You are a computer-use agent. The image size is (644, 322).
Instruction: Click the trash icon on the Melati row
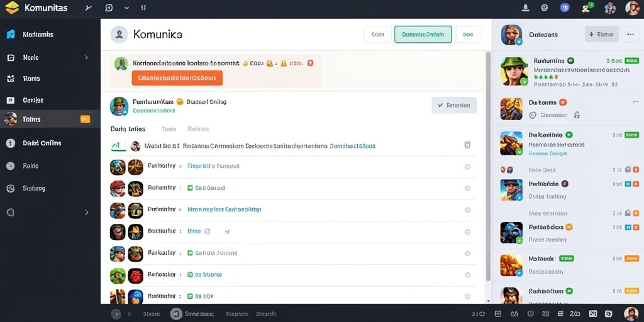tap(467, 145)
